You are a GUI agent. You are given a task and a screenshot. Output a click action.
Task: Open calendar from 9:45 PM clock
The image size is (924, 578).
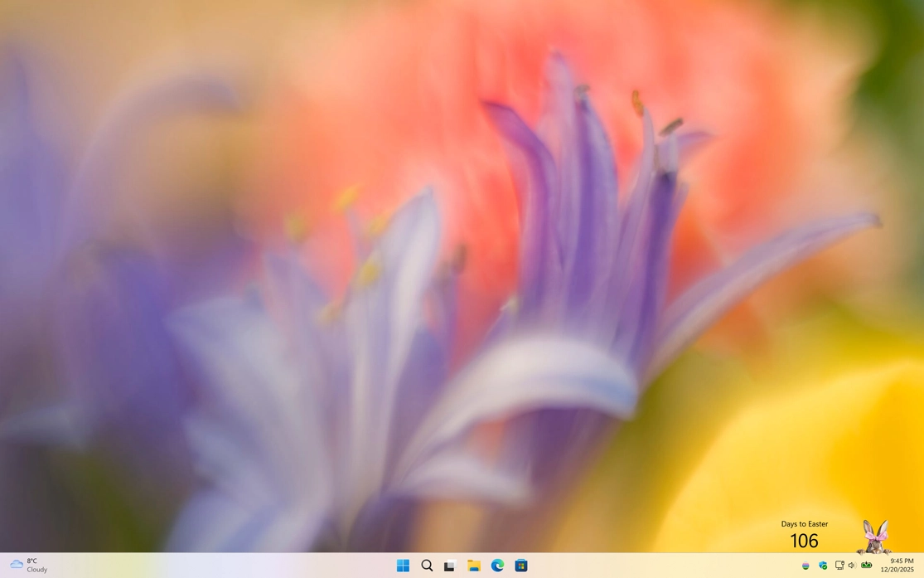901,561
